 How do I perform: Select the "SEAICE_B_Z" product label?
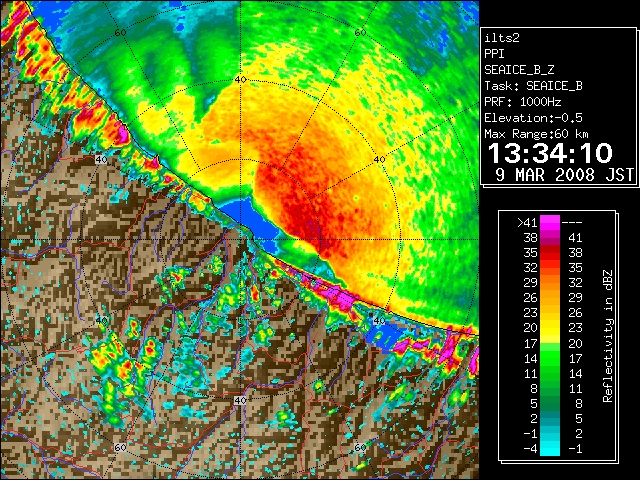tap(519, 70)
